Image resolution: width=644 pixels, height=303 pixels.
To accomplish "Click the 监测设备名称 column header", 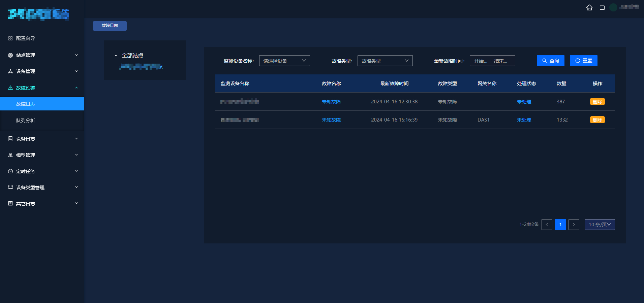I will [x=235, y=83].
